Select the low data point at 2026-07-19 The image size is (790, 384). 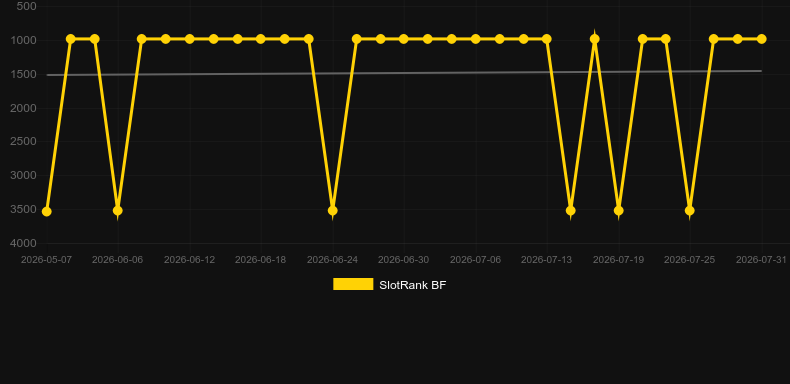pos(619,210)
